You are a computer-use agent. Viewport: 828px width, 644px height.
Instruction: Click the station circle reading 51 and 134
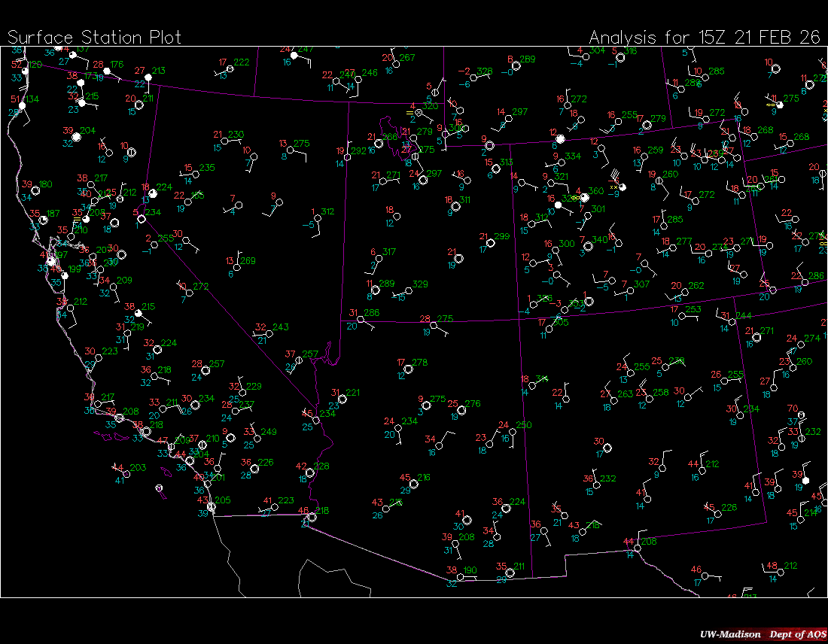(x=22, y=105)
